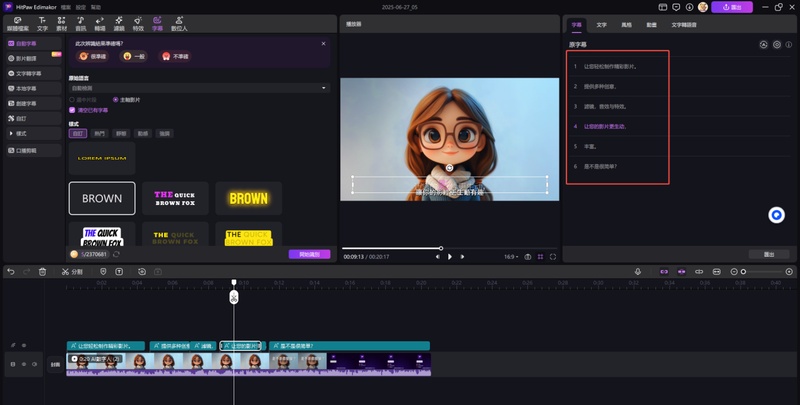Enter fullscreen preview mode

point(553,257)
